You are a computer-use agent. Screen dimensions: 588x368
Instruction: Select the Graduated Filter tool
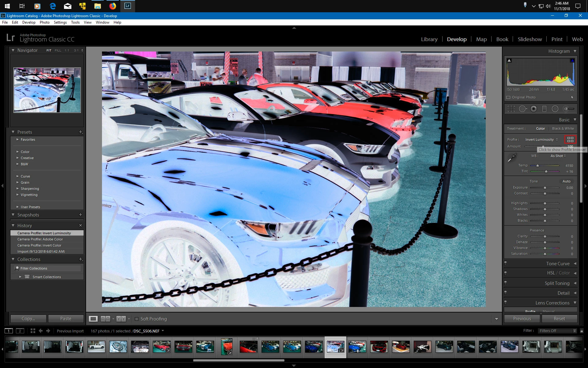tap(544, 109)
